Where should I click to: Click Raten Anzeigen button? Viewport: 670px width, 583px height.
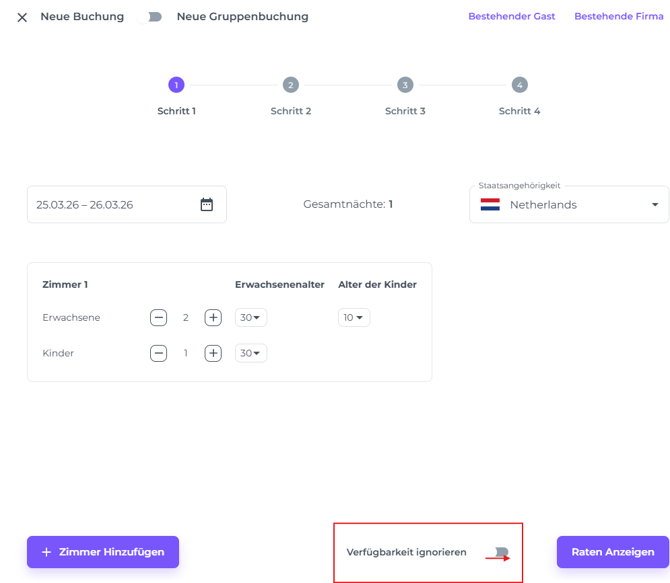click(x=612, y=552)
